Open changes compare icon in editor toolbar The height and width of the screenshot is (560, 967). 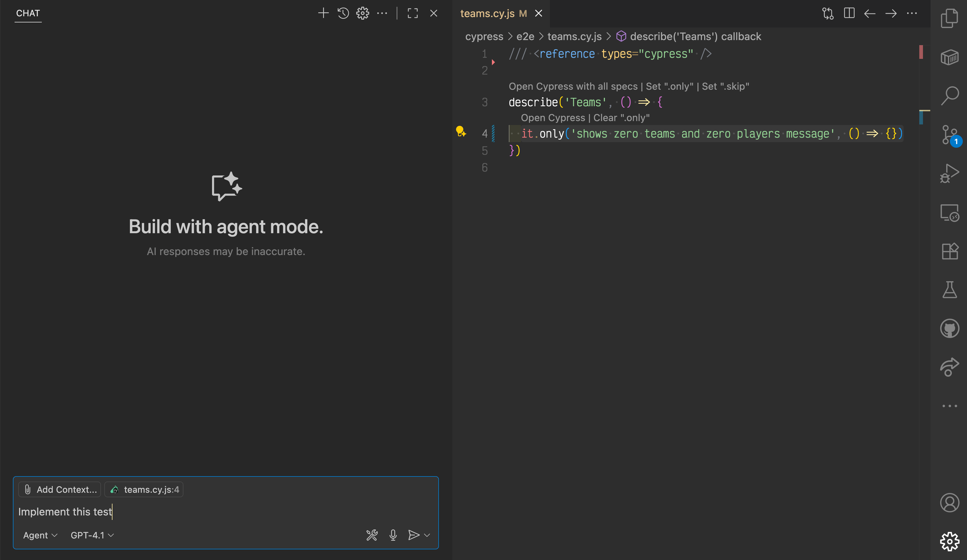pos(828,13)
